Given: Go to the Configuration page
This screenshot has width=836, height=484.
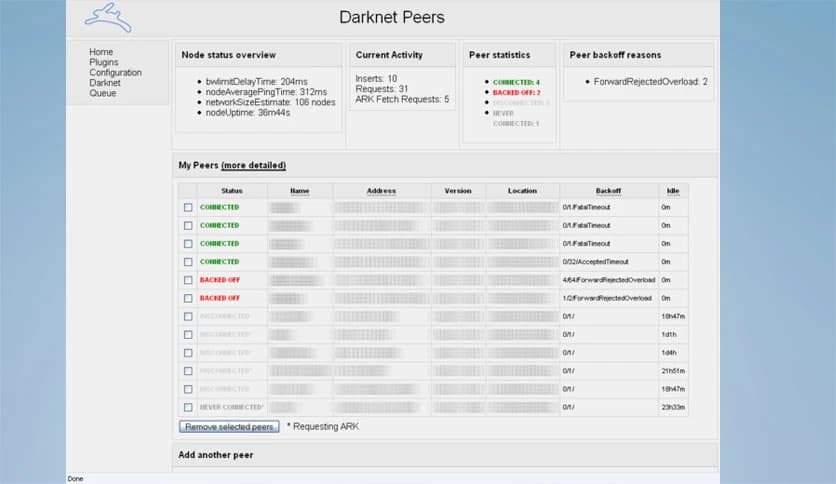Looking at the screenshot, I should tap(115, 72).
